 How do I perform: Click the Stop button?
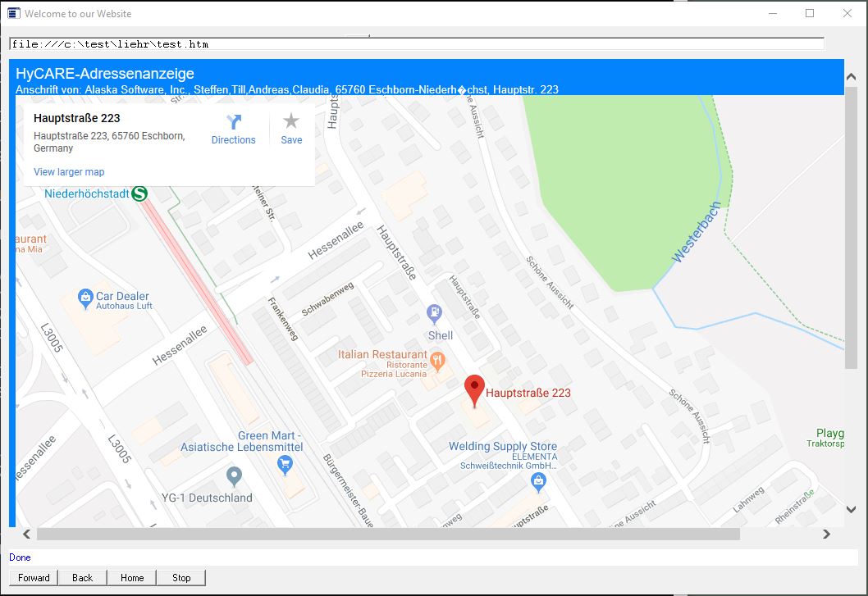click(x=181, y=578)
